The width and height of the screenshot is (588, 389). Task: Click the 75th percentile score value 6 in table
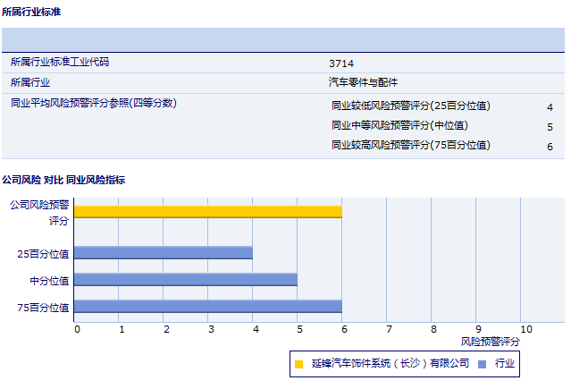tap(550, 147)
